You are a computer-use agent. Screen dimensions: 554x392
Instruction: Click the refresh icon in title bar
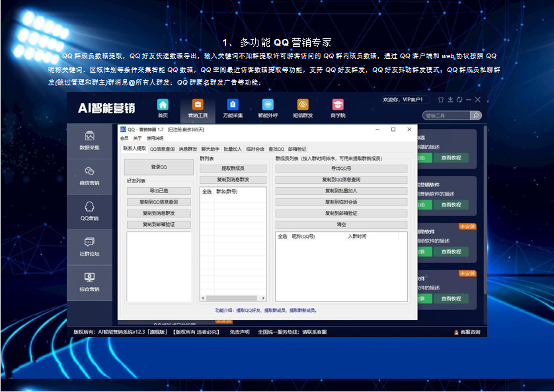459,100
